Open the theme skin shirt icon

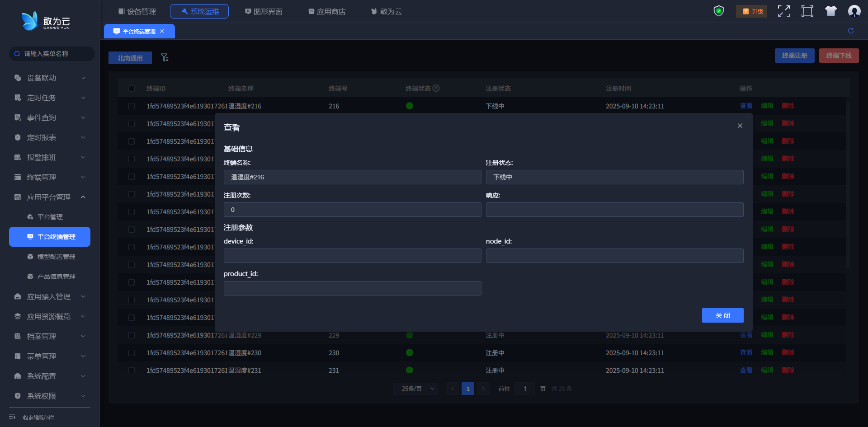click(830, 11)
